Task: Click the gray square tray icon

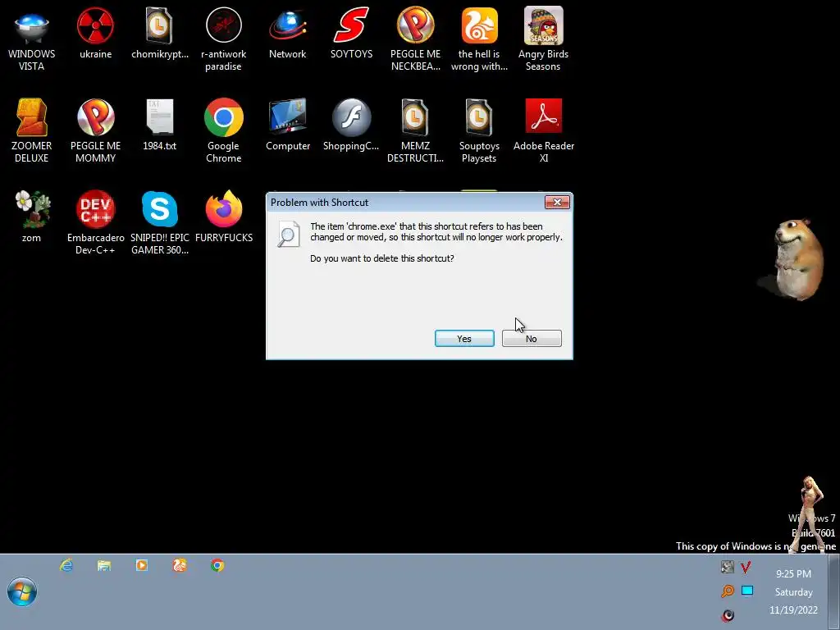Action: point(727,567)
